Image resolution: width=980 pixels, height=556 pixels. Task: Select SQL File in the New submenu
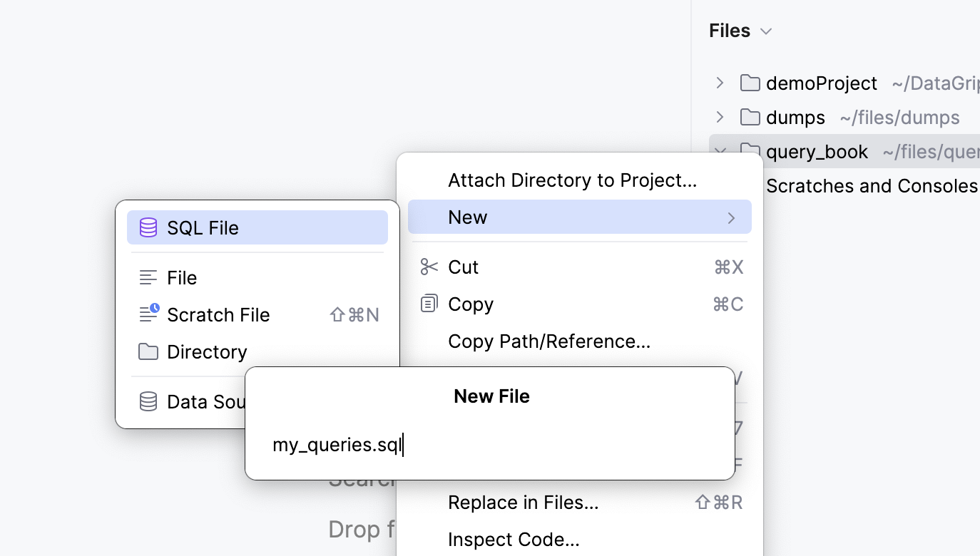(203, 227)
